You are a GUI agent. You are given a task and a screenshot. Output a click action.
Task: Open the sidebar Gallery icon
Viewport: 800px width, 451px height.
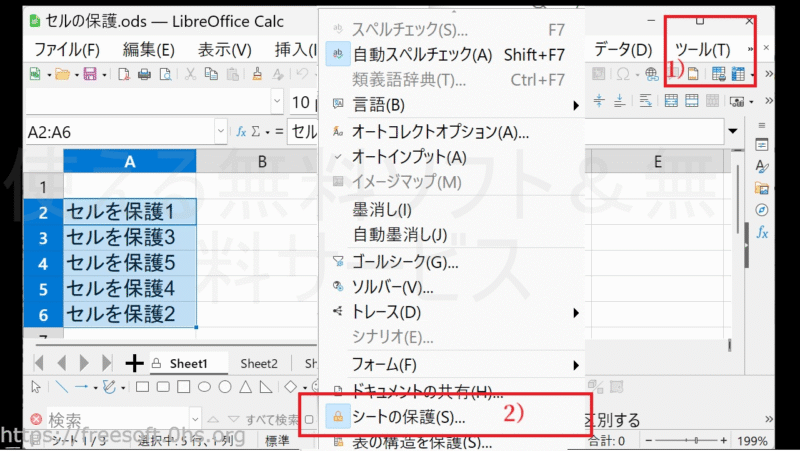click(762, 187)
